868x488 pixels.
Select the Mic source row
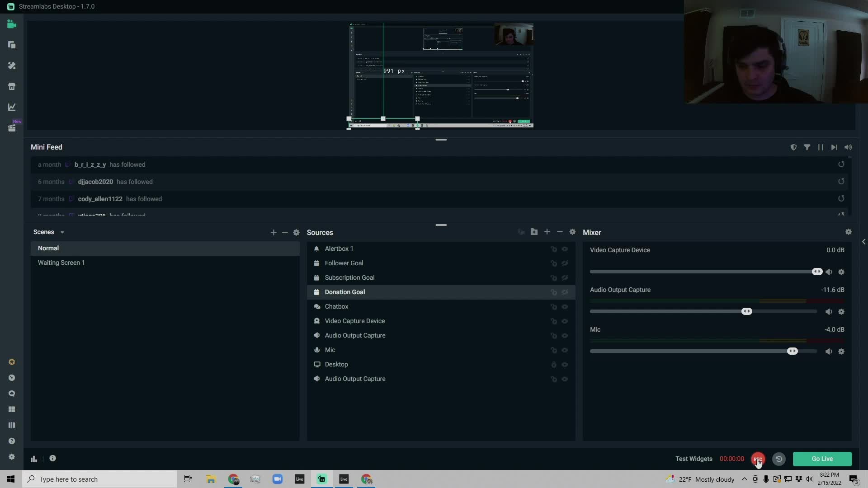441,350
